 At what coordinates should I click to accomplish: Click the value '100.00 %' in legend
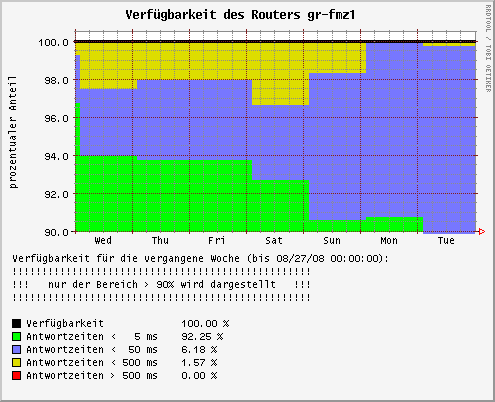tap(205, 323)
